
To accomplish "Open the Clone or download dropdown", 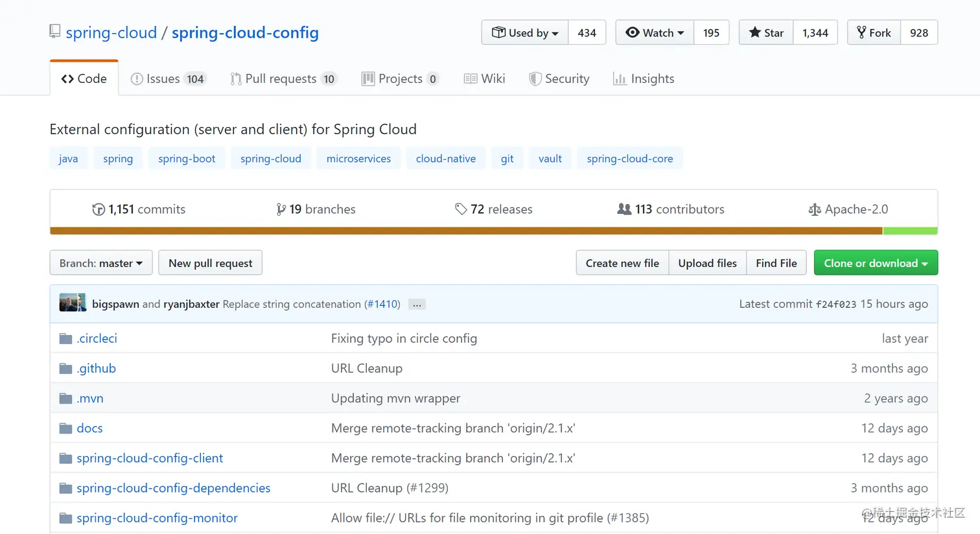I will click(x=876, y=262).
